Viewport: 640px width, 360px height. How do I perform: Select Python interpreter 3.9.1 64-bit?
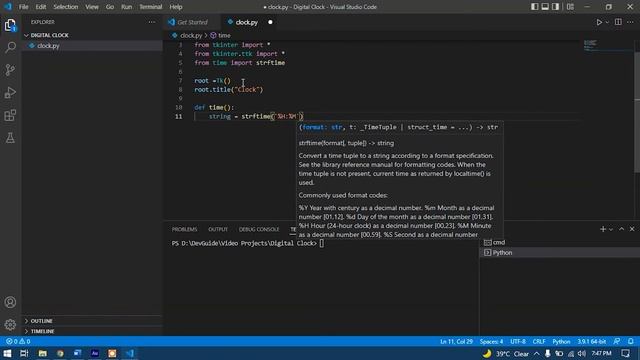click(x=591, y=342)
